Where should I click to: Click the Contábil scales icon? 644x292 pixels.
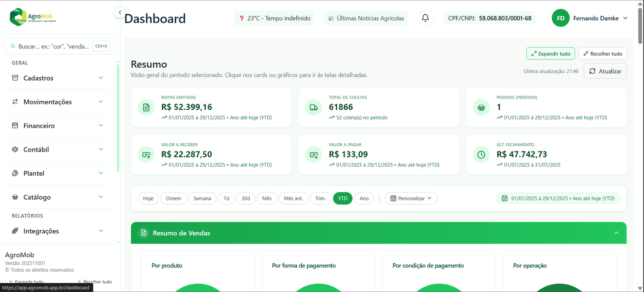click(15, 149)
